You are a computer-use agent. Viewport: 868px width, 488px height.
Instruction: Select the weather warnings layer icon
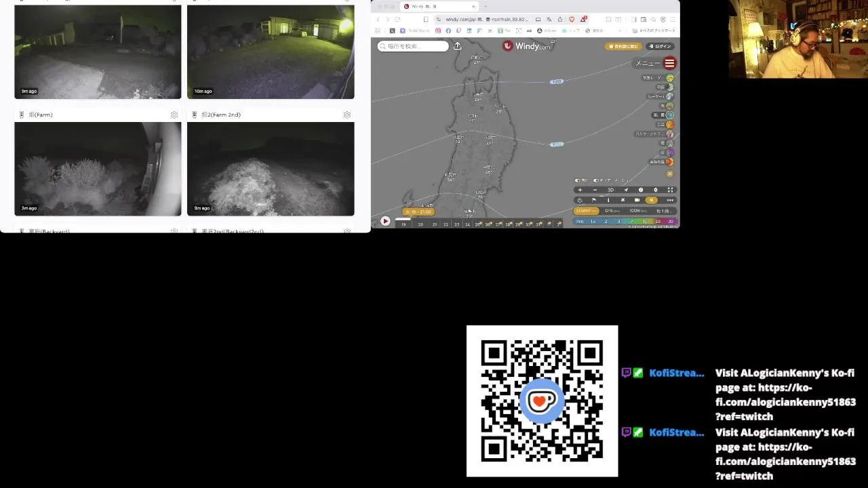669,161
